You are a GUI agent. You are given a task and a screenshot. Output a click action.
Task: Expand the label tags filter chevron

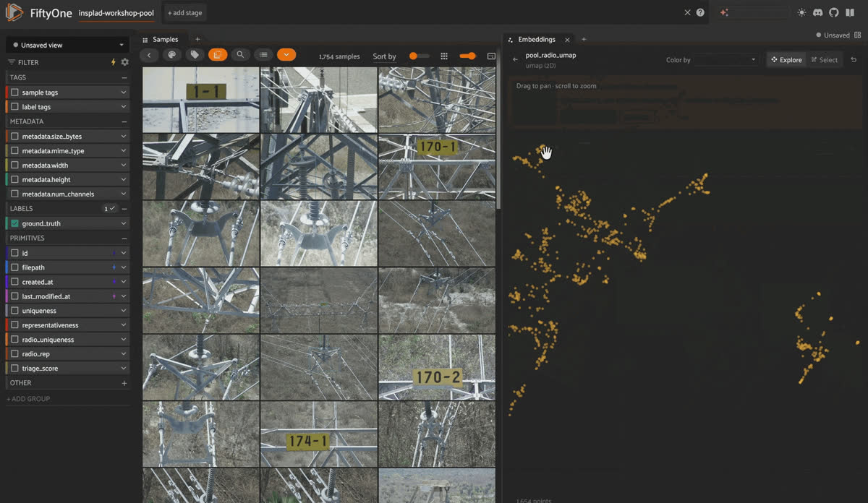coord(124,107)
